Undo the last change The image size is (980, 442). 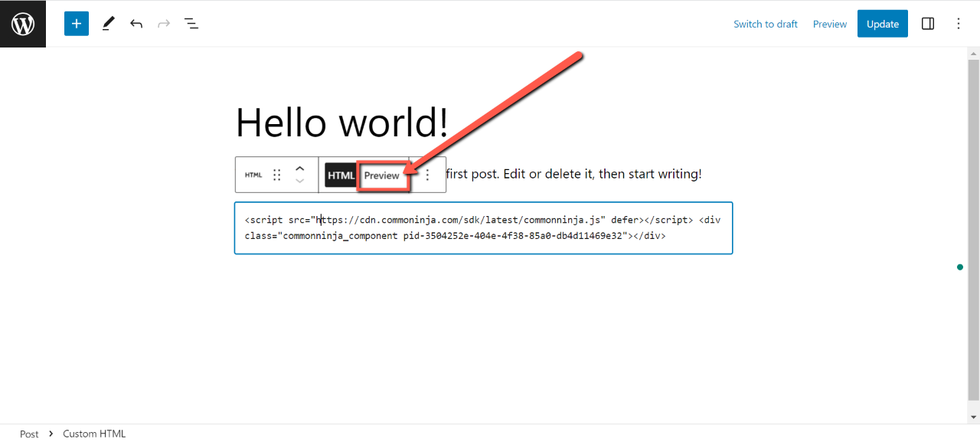(136, 24)
